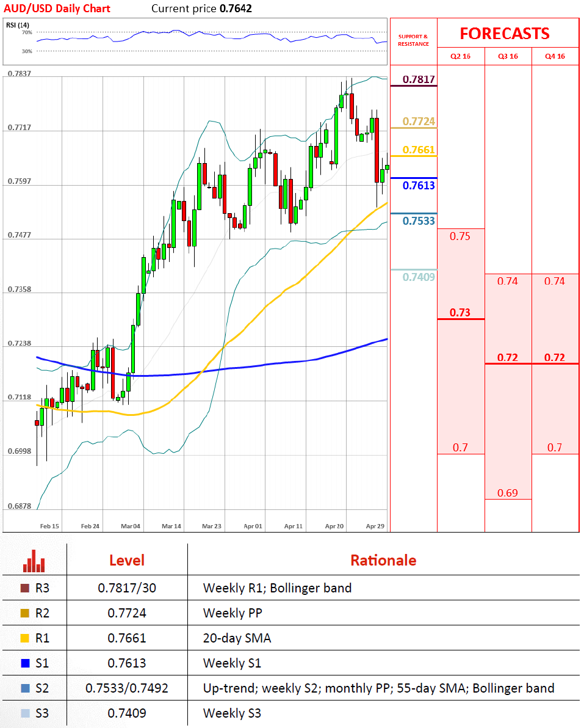Click the S3 light blue color square

tap(25, 713)
